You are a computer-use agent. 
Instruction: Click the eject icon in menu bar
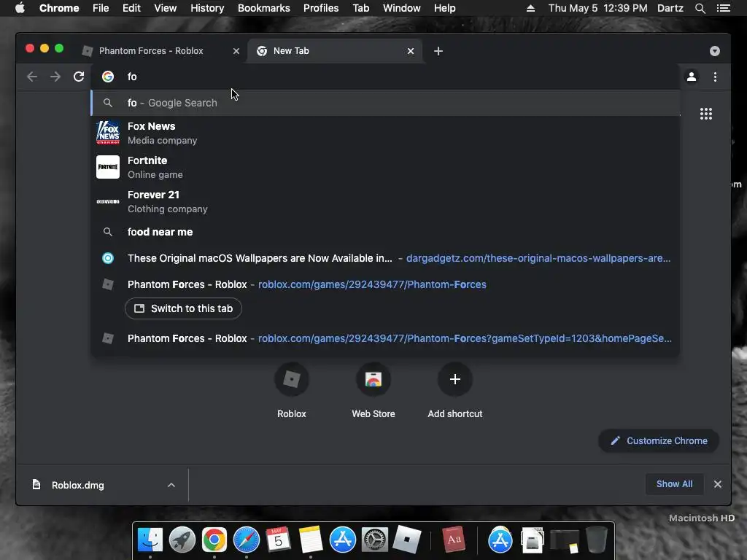[530, 8]
